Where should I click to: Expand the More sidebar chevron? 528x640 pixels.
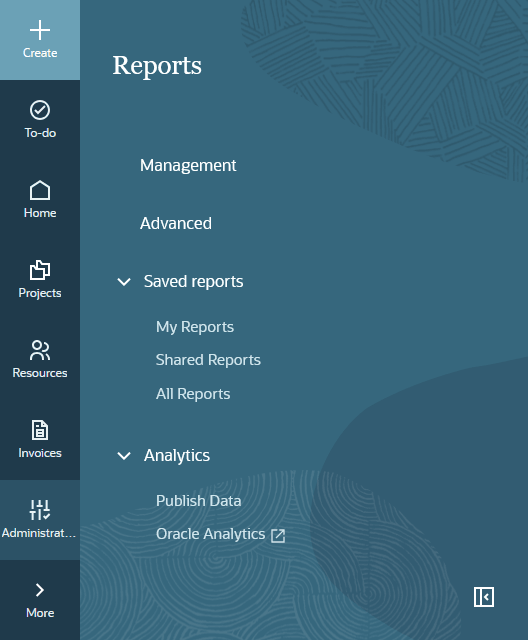click(40, 590)
